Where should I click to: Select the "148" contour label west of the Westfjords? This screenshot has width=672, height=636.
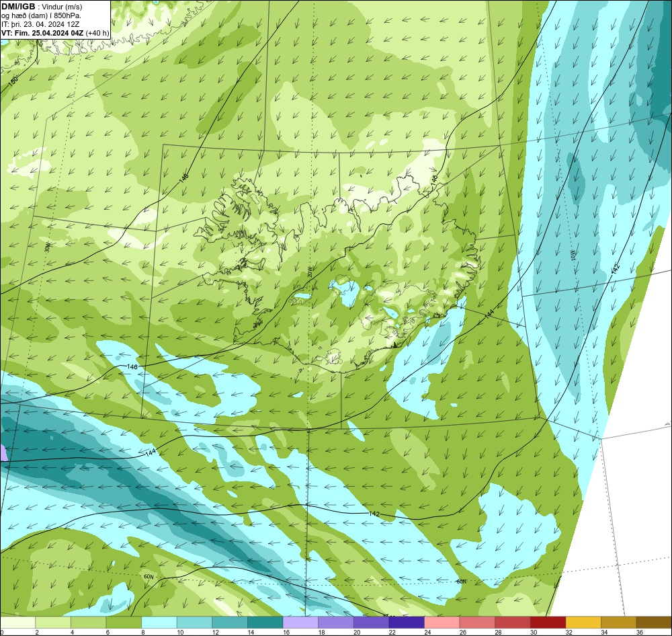click(184, 178)
